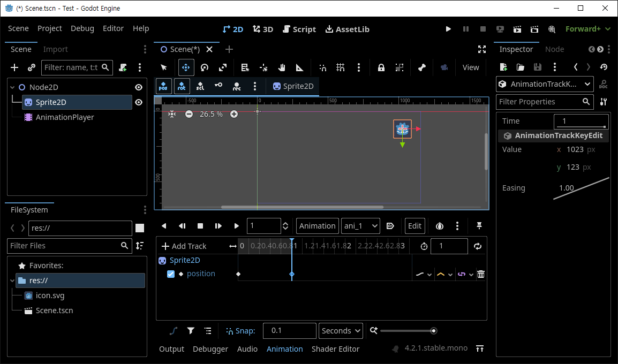The width and height of the screenshot is (618, 364).
Task: Open the viewport View menu
Action: click(x=471, y=67)
